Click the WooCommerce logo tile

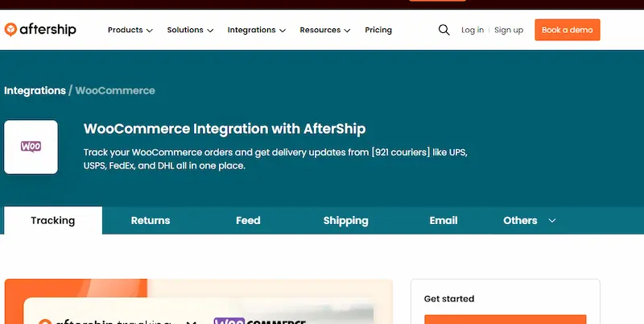[31, 147]
